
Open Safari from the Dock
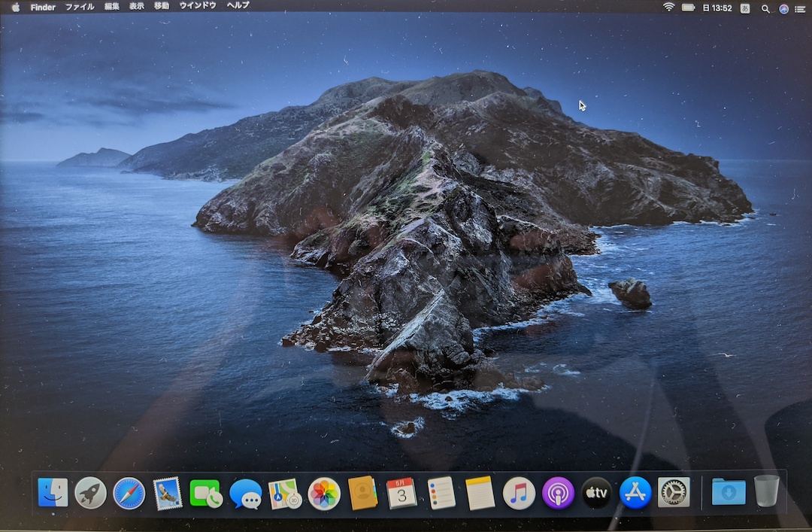point(129,493)
